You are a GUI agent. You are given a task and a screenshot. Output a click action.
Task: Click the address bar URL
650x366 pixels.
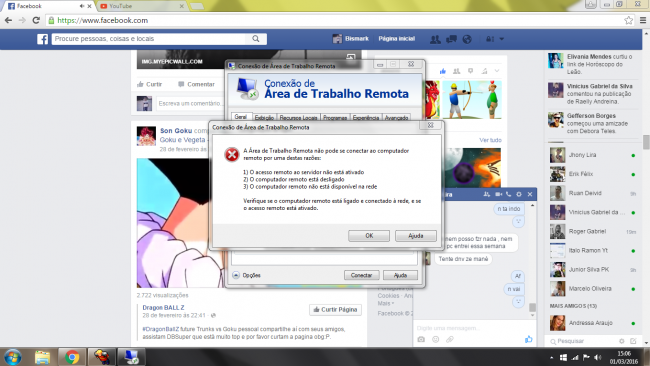pyautogui.click(x=102, y=20)
